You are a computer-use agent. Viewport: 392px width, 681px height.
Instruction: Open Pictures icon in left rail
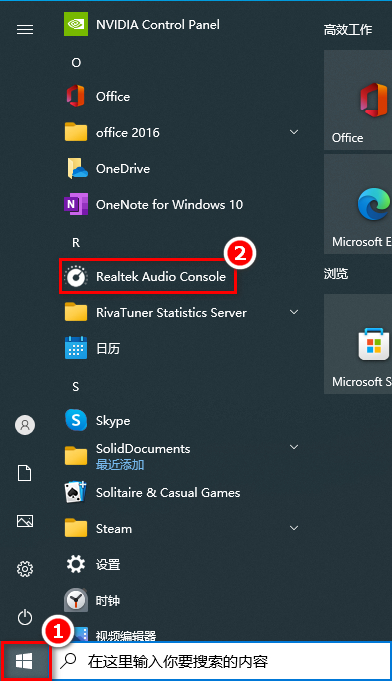[25, 521]
